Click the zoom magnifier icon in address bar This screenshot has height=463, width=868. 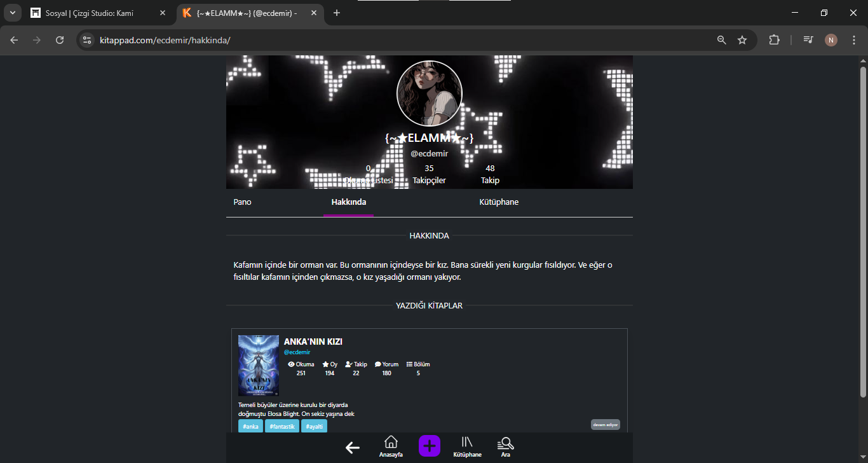(x=721, y=40)
